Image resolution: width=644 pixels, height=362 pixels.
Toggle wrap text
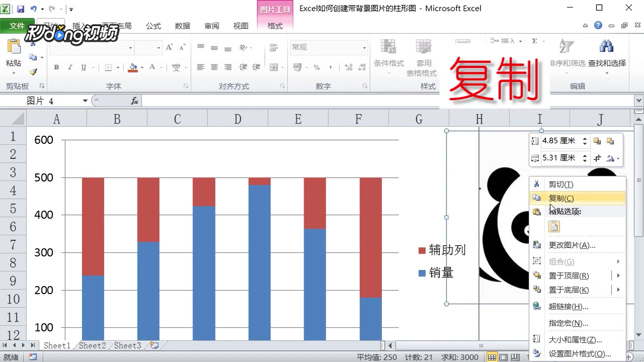pyautogui.click(x=273, y=47)
